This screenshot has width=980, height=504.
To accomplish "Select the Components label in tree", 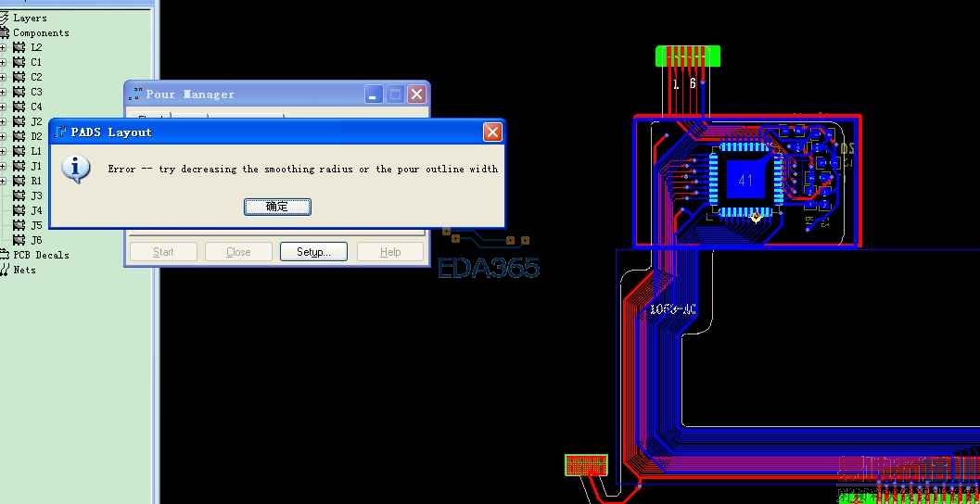I will coord(41,33).
